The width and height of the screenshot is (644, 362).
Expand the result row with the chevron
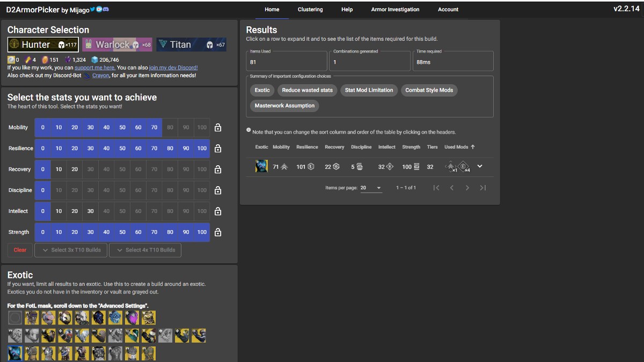point(480,166)
